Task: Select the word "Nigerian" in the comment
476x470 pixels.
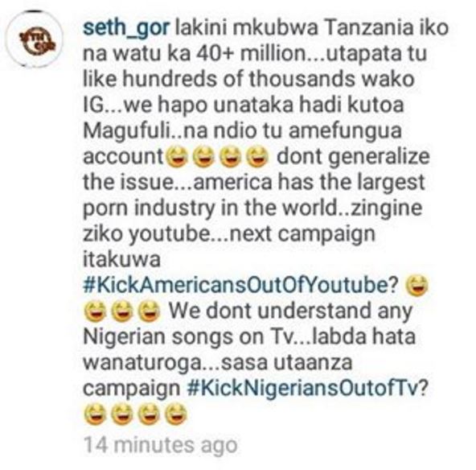Action: pos(125,336)
